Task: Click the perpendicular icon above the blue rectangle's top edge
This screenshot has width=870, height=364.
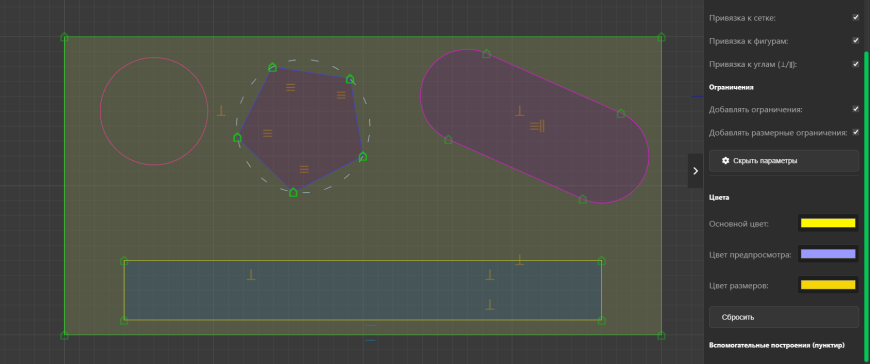Action: point(519,259)
